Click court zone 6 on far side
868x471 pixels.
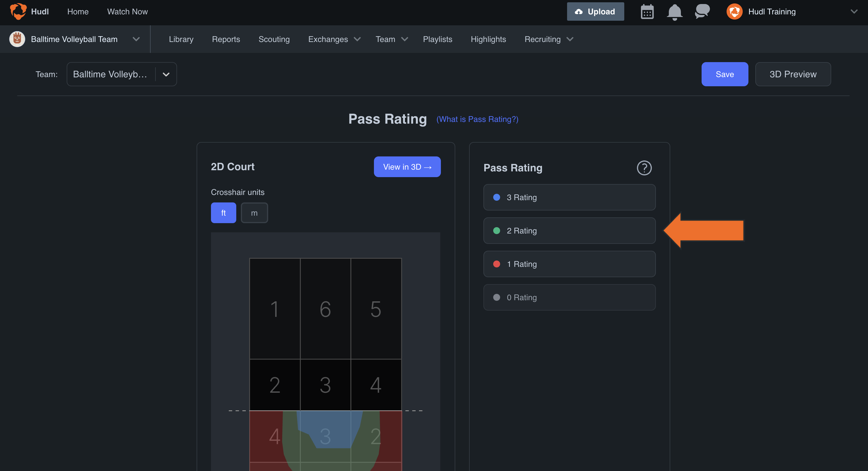point(325,309)
